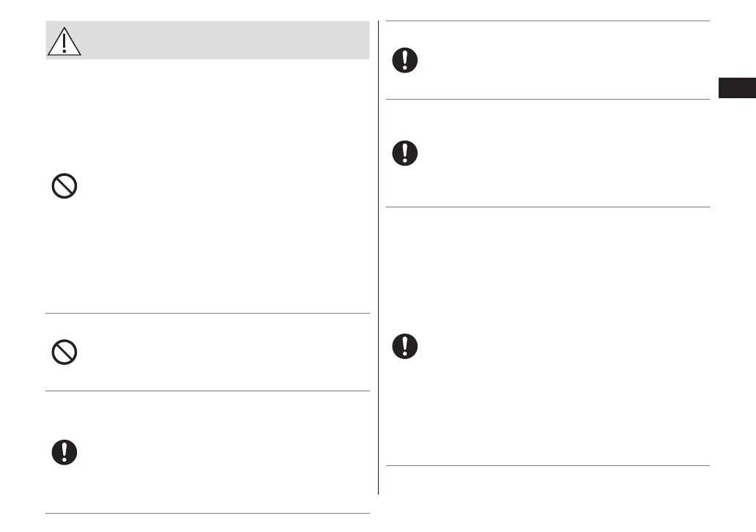Select the prohibition icon in the tall first left section
The width and height of the screenshot is (756, 532).
coord(64,188)
